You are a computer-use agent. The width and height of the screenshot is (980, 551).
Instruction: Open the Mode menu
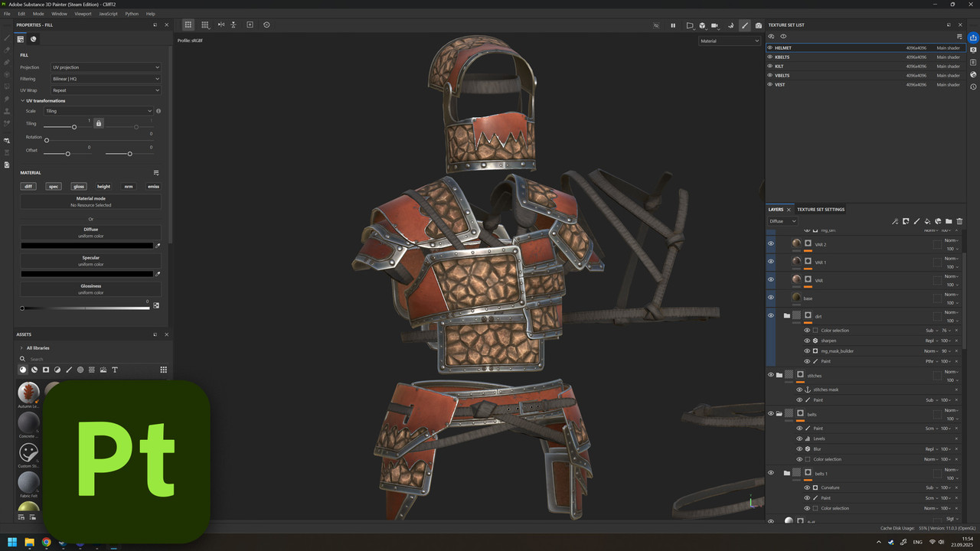tap(38, 14)
